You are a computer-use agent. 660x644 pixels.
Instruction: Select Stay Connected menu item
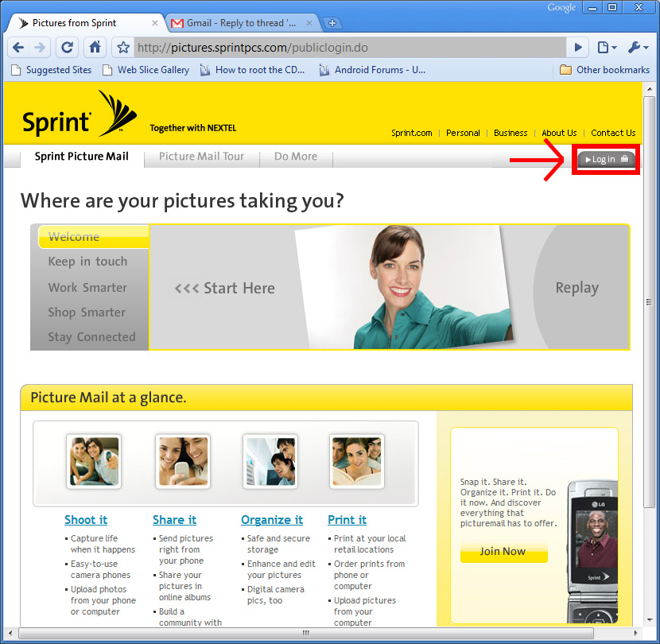(x=91, y=337)
